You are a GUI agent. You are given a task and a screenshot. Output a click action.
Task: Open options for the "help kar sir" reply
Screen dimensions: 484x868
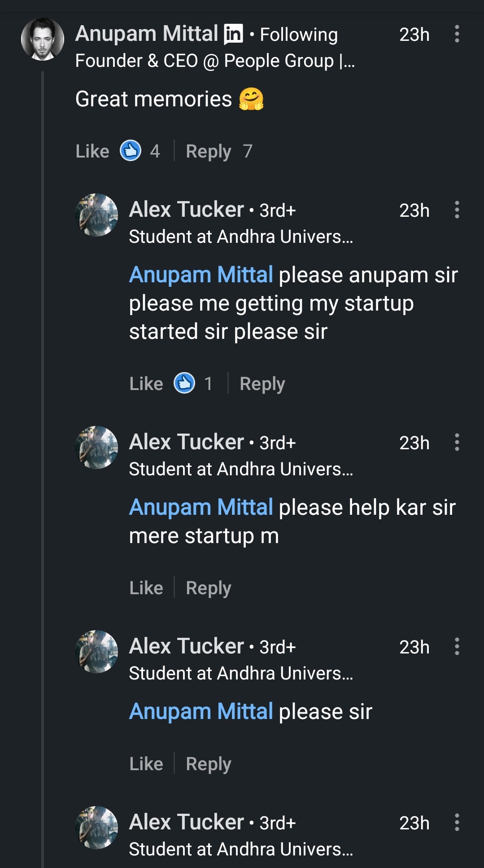coord(457,443)
